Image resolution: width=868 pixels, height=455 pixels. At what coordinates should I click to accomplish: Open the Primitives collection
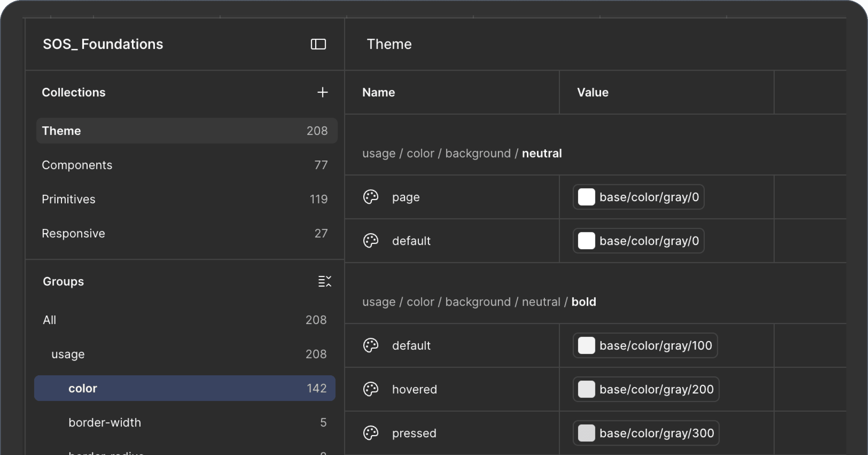pyautogui.click(x=187, y=199)
